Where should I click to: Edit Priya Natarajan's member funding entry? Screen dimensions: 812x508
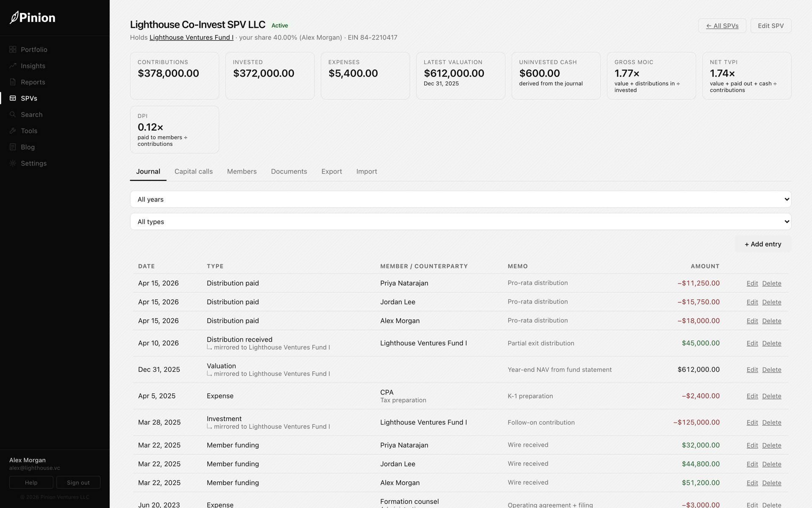click(752, 445)
